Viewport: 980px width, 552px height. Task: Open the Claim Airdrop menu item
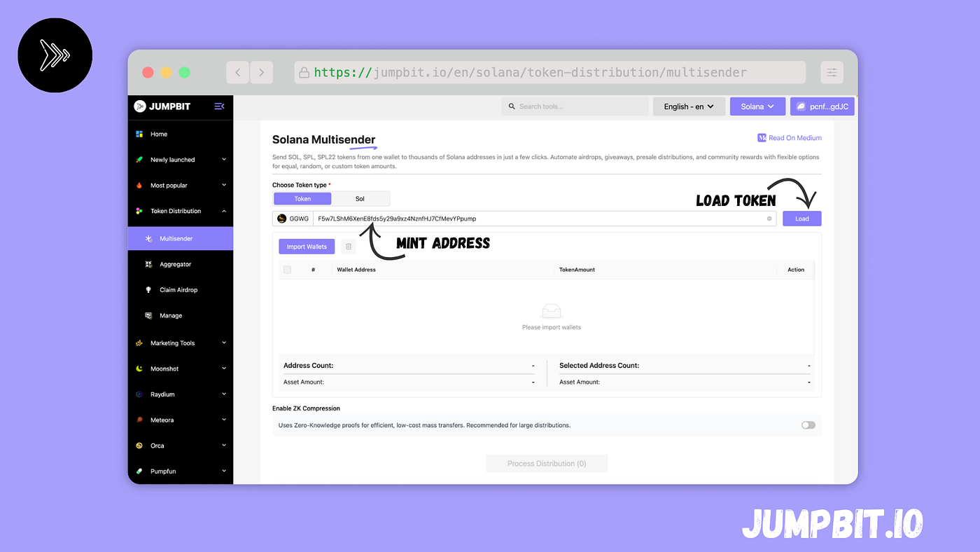[x=181, y=290]
